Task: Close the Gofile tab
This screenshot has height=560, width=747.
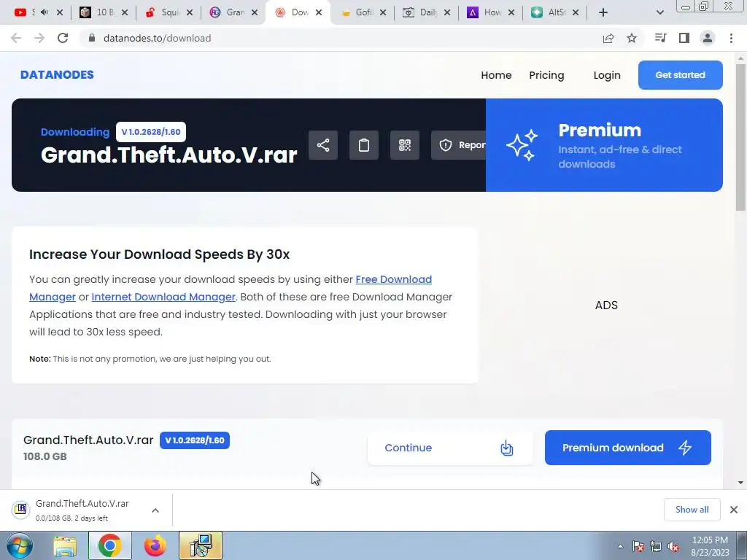Action: click(383, 12)
